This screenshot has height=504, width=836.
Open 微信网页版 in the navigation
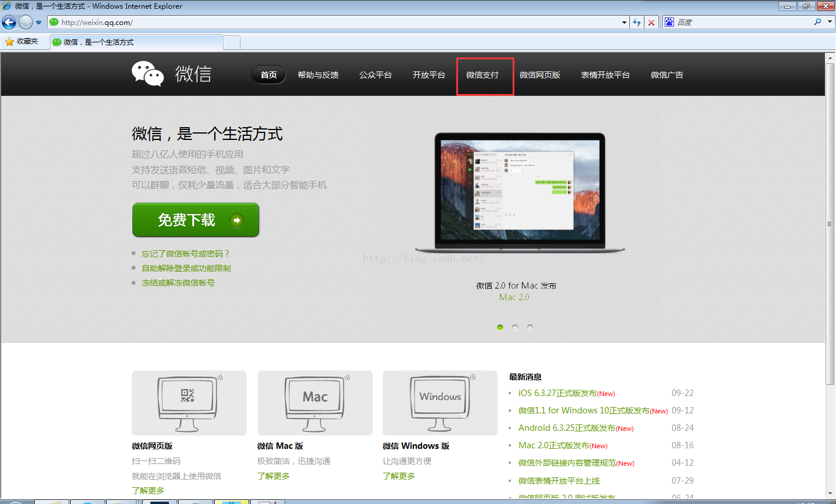[x=540, y=75]
